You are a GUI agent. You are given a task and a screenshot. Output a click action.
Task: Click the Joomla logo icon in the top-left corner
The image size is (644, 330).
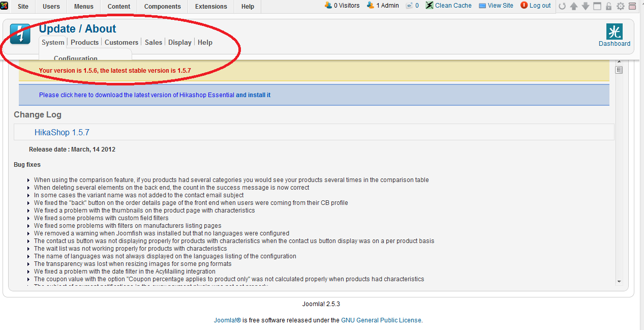[x=4, y=5]
